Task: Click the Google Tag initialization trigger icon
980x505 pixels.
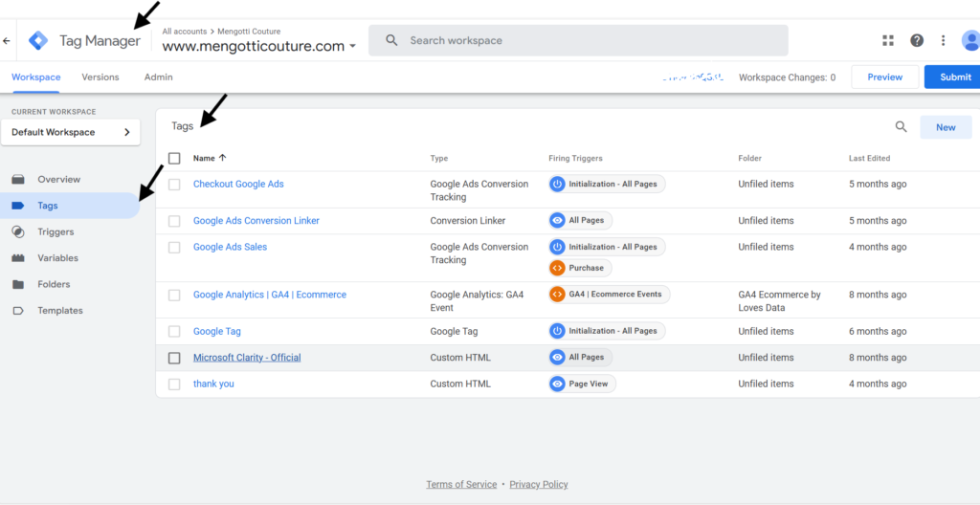Action: [558, 331]
